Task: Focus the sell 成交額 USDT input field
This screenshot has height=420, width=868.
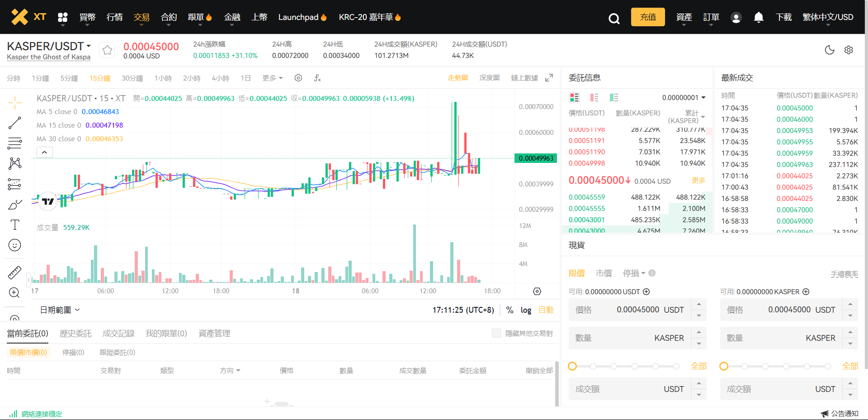Action: 781,389
